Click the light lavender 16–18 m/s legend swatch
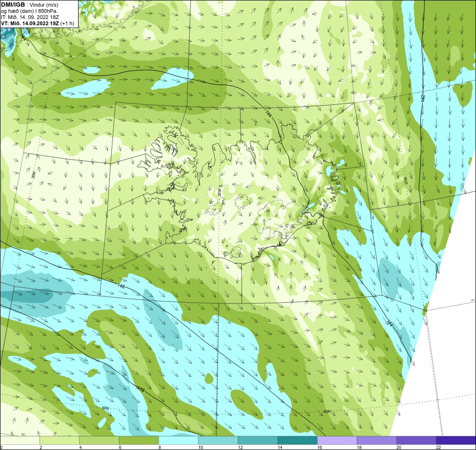The height and width of the screenshot is (450, 476). [337, 440]
